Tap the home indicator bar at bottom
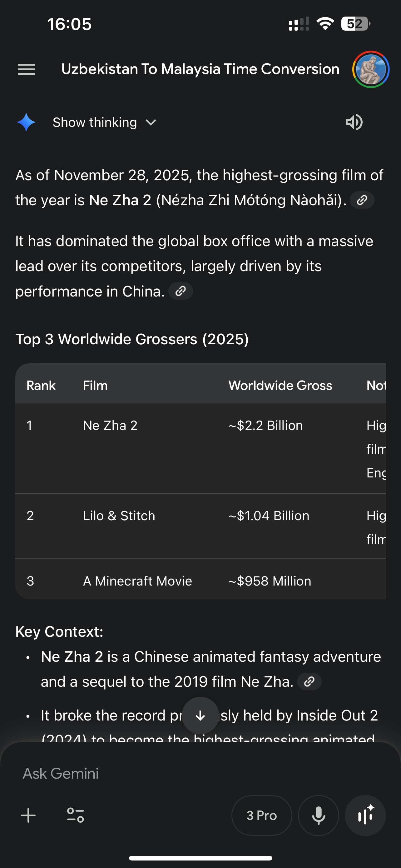This screenshot has height=868, width=401. pyautogui.click(x=200, y=858)
